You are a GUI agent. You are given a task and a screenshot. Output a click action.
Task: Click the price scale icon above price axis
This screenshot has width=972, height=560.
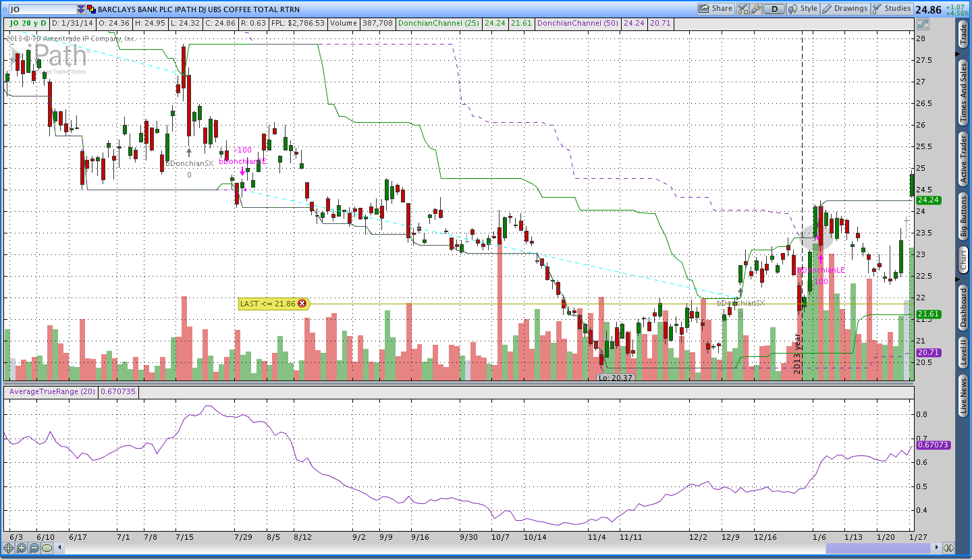pyautogui.click(x=923, y=24)
